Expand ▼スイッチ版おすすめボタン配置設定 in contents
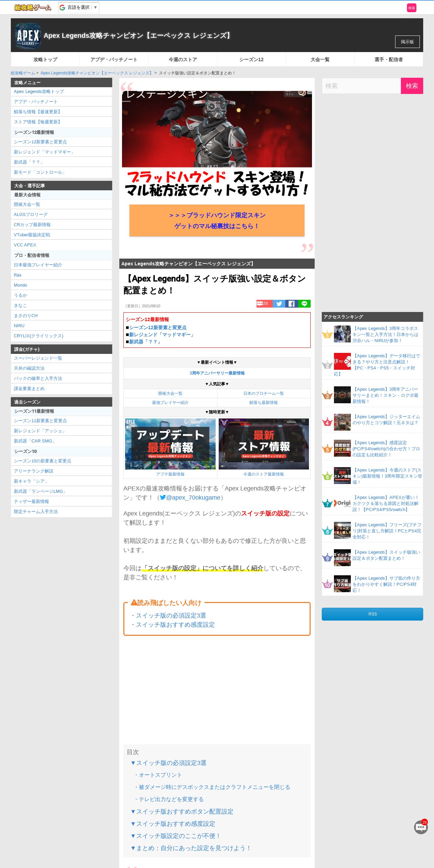Viewport: 434px width, 868px height. 182,812
